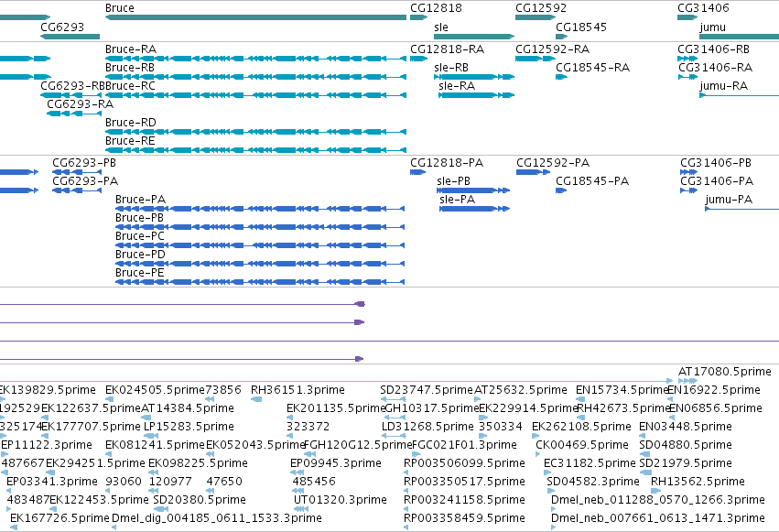This screenshot has height=532, width=779.
Task: Click the Bruce-RC transcript label
Action: click(x=130, y=86)
